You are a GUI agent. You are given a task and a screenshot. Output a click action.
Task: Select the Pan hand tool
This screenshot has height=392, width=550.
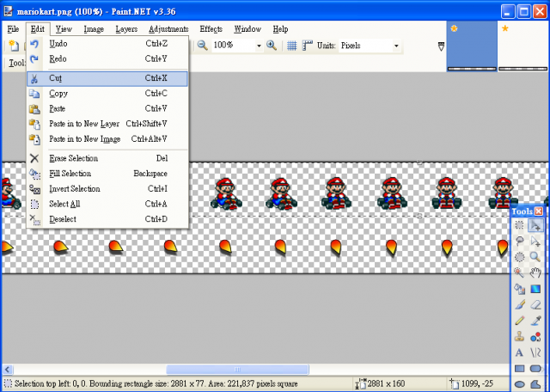[x=535, y=273]
